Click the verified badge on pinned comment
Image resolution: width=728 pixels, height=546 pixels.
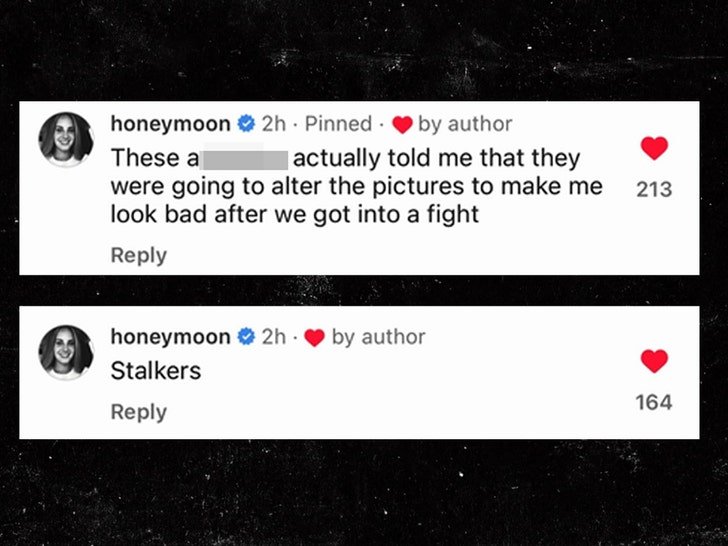246,124
